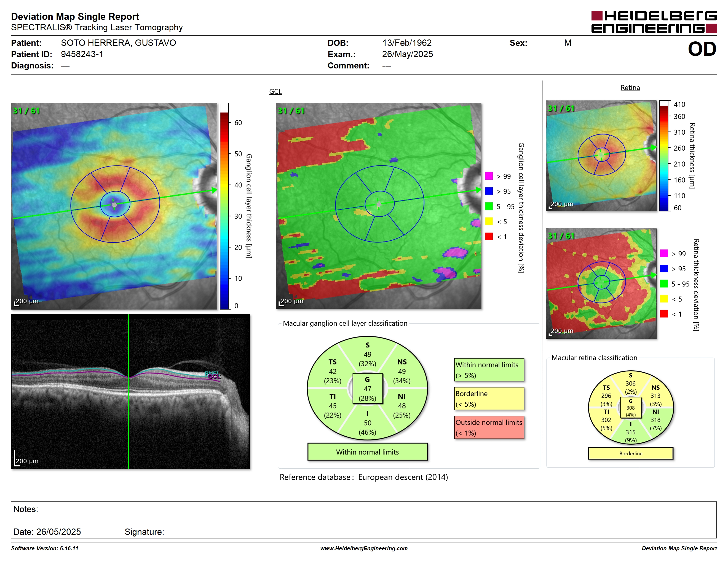The image size is (728, 563).
Task: Click the 'Deviation Map Single Report' title
Action: point(75,16)
